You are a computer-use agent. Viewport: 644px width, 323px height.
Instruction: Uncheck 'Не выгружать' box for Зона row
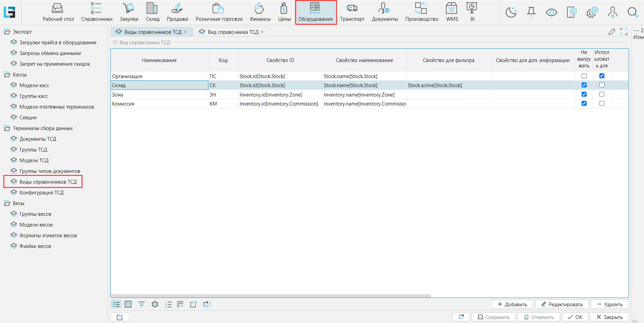(x=584, y=94)
